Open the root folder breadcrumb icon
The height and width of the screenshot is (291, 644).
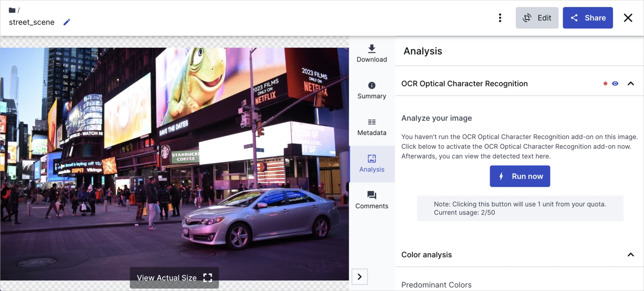(x=12, y=10)
